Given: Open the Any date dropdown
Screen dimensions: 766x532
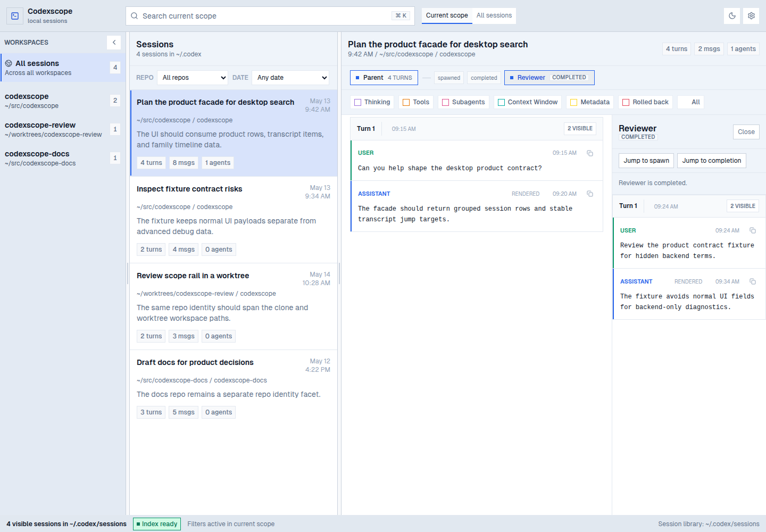Looking at the screenshot, I should [290, 78].
